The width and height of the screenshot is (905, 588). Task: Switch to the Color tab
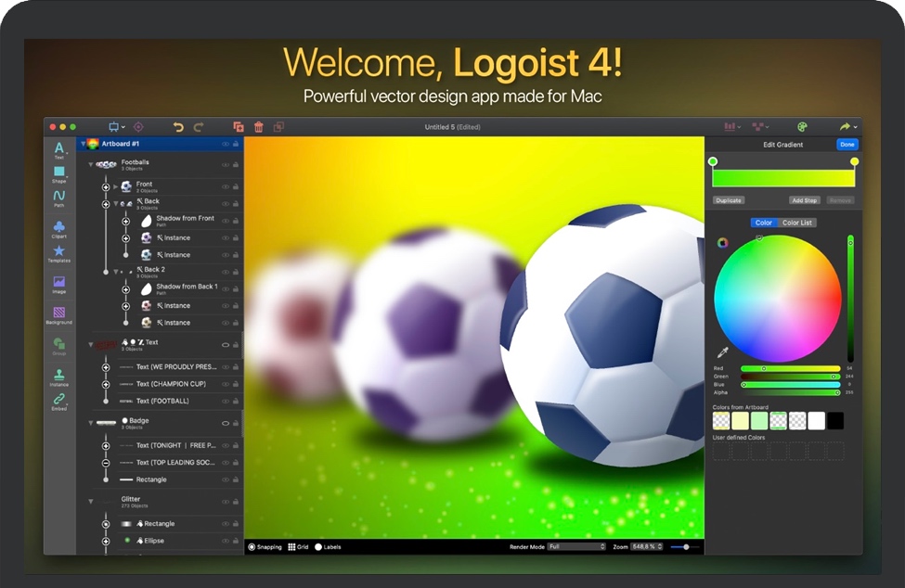764,223
